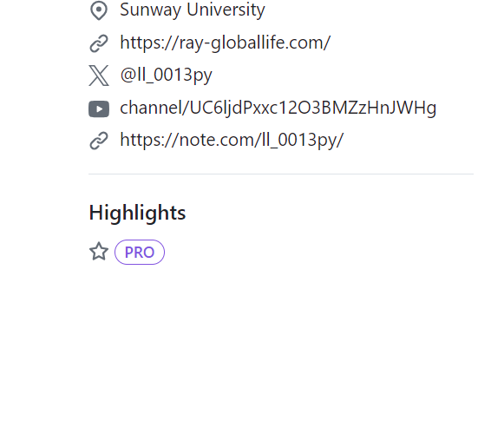Click the star icon under Highlights
Image resolution: width=504 pixels, height=421 pixels.
click(99, 252)
